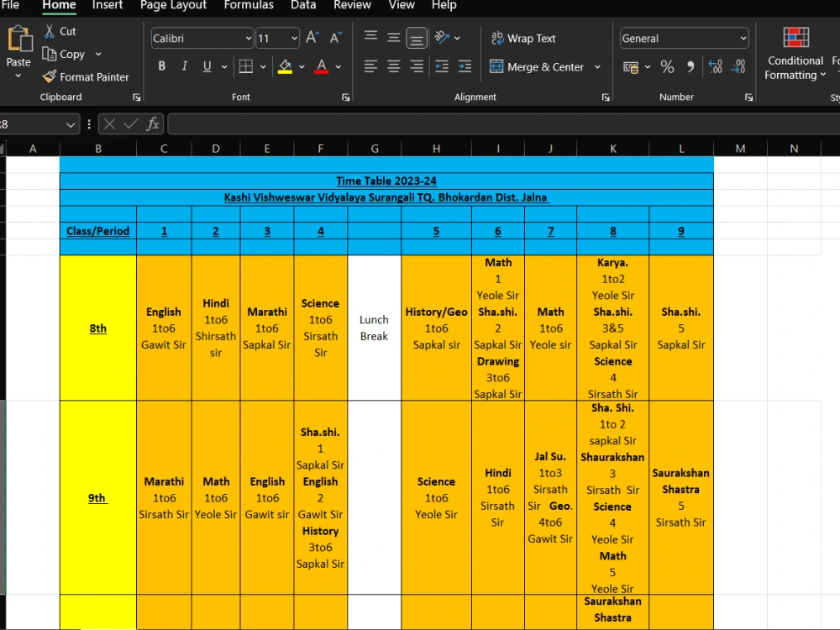The height and width of the screenshot is (630, 840).
Task: Switch to the View tab
Action: pyautogui.click(x=402, y=5)
